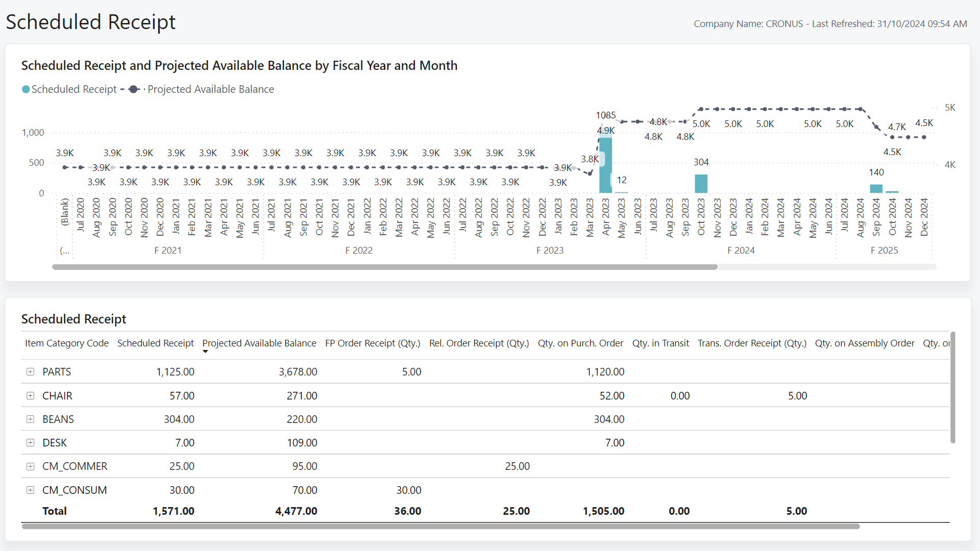Select the Item Category Code column header

[66, 343]
